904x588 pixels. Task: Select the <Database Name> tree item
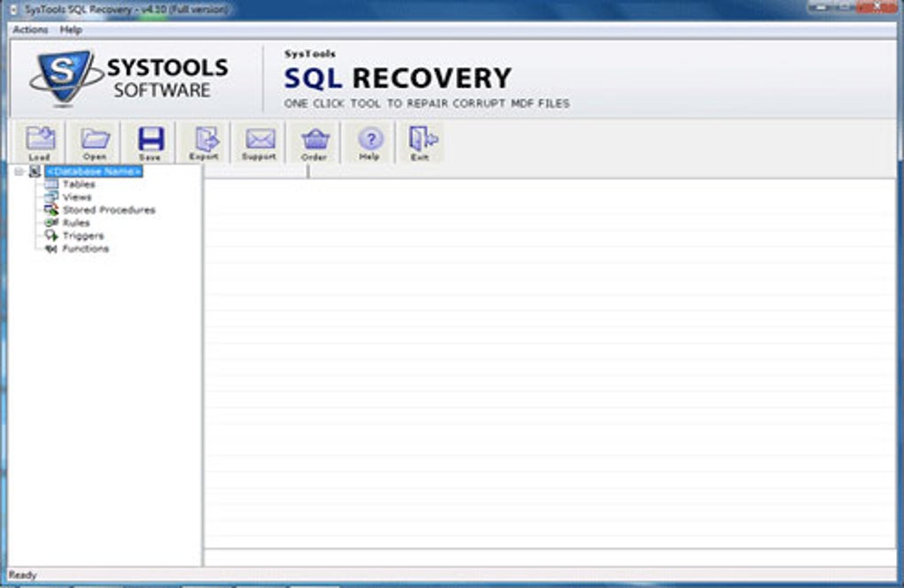[94, 172]
